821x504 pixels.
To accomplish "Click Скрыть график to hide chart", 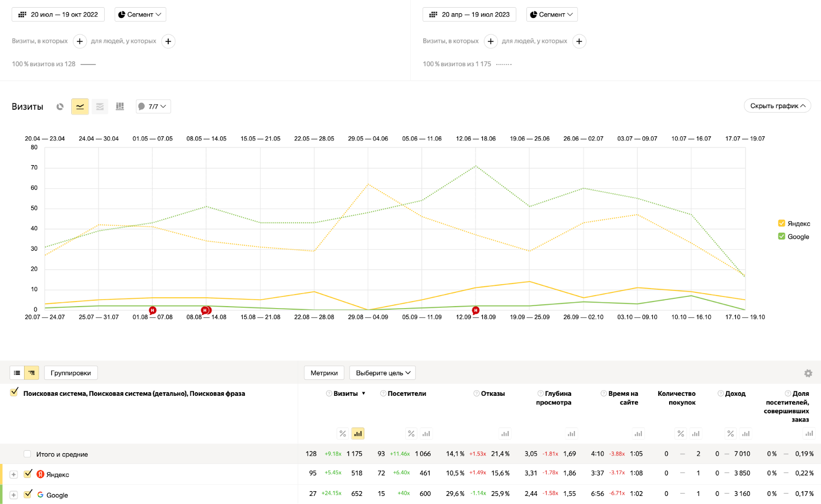I will tap(777, 106).
